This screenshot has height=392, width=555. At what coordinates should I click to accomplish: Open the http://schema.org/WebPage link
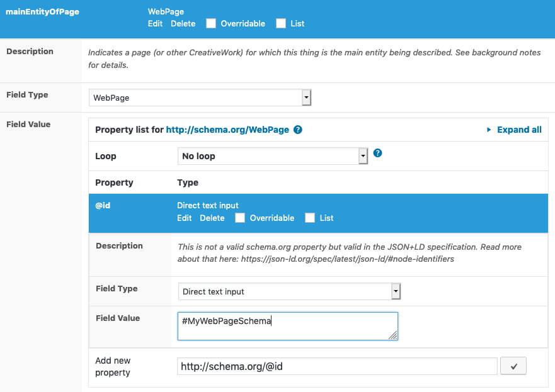(227, 130)
